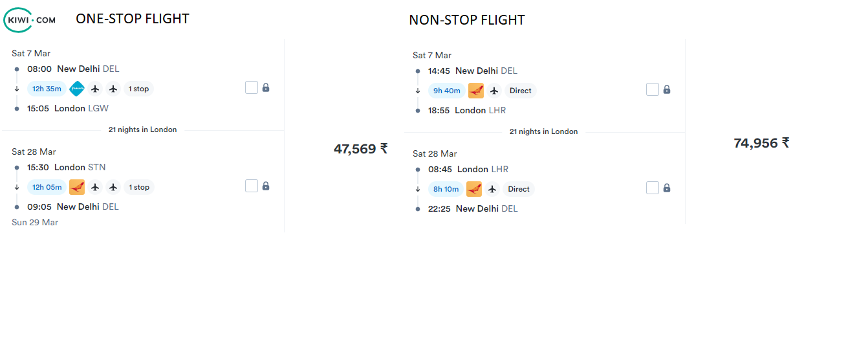Expand the 8h 10m duration details
Screen dimensions: 868x358
click(446, 189)
